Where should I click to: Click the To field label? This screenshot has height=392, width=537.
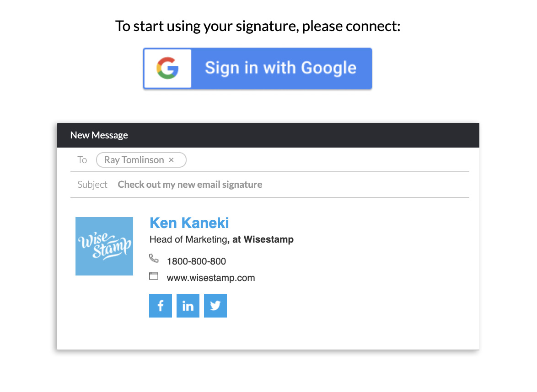(x=82, y=160)
